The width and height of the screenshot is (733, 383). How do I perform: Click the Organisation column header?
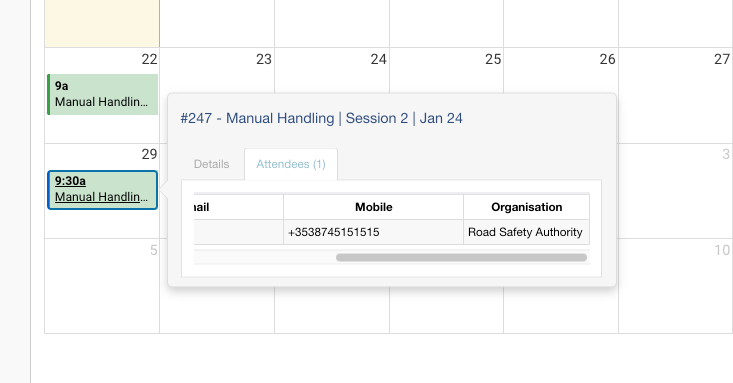[x=526, y=207]
